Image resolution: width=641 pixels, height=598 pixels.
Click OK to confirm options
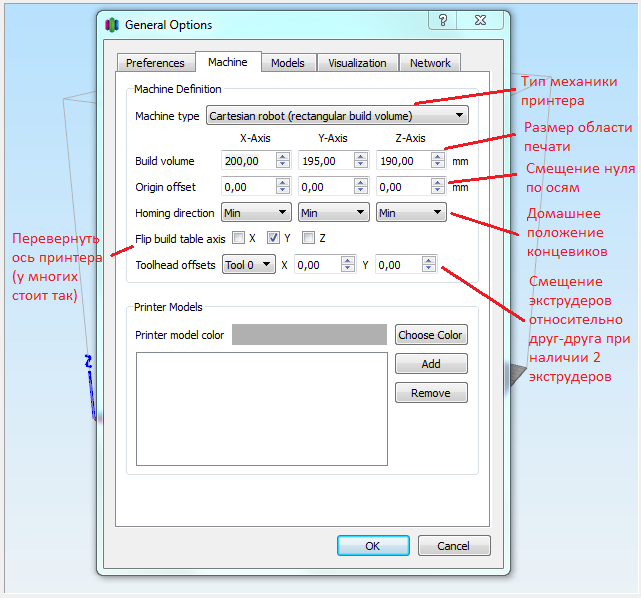click(372, 546)
